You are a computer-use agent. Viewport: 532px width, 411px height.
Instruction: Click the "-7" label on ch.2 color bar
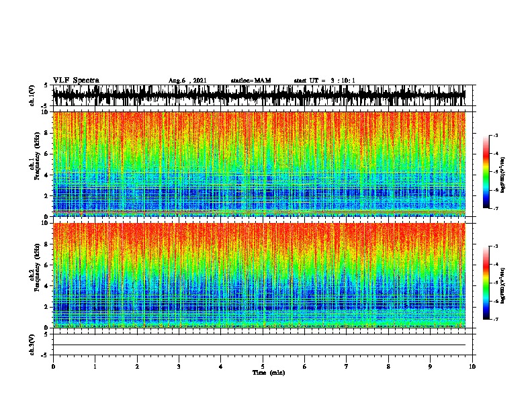495,319
